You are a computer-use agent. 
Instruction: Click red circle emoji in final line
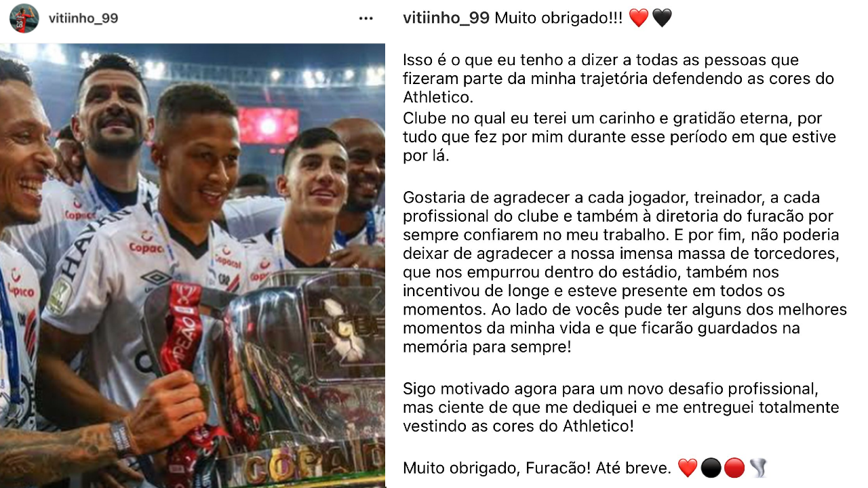[734, 468]
